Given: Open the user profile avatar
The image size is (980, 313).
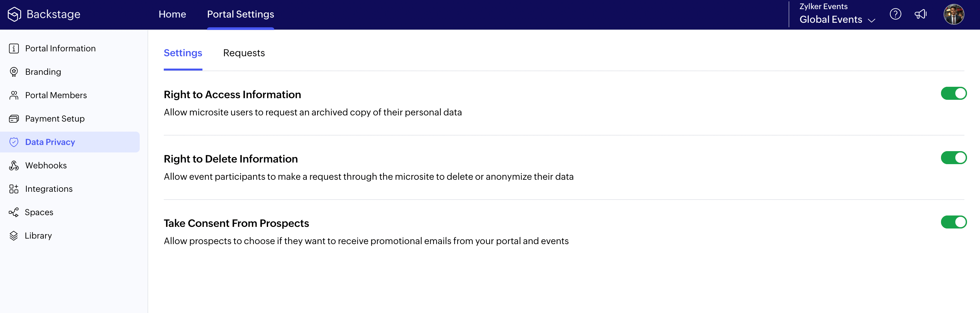Looking at the screenshot, I should click(953, 14).
